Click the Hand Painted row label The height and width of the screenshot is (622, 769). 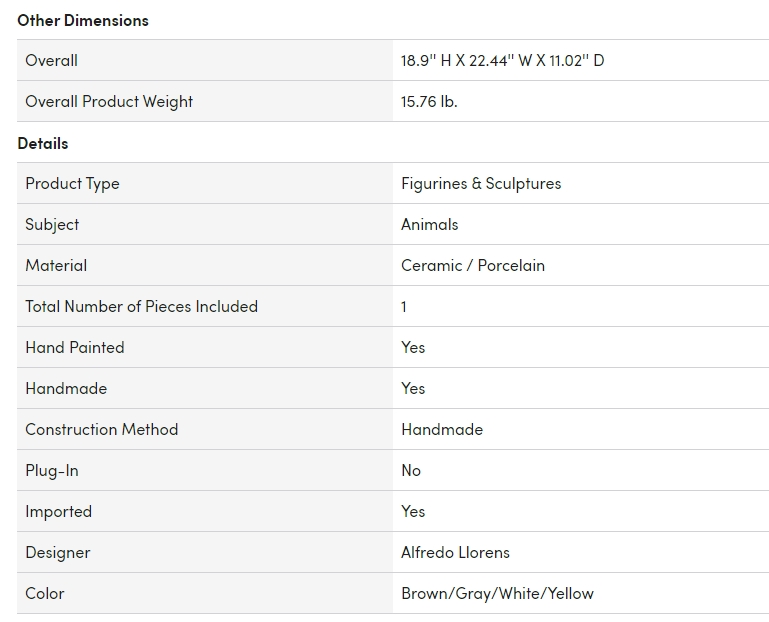(x=75, y=347)
